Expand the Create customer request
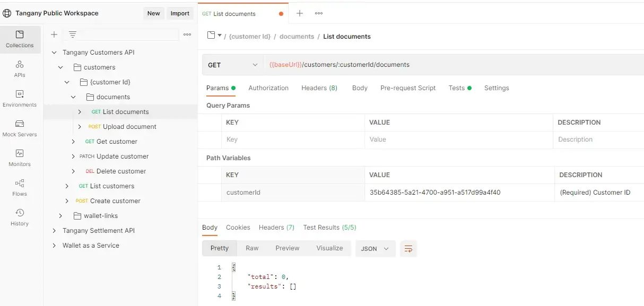The image size is (644, 306). pos(67,201)
